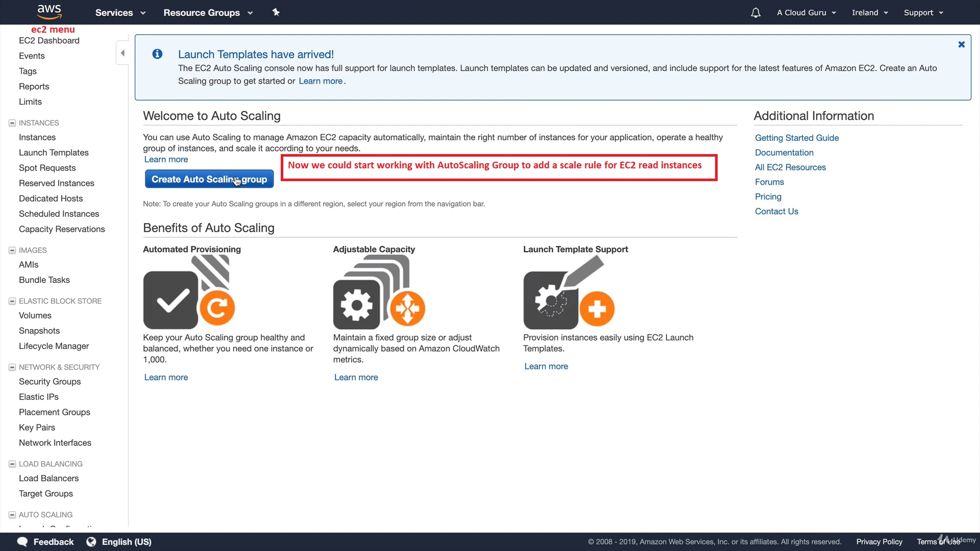Open the Getting Started Guide link

coord(796,138)
